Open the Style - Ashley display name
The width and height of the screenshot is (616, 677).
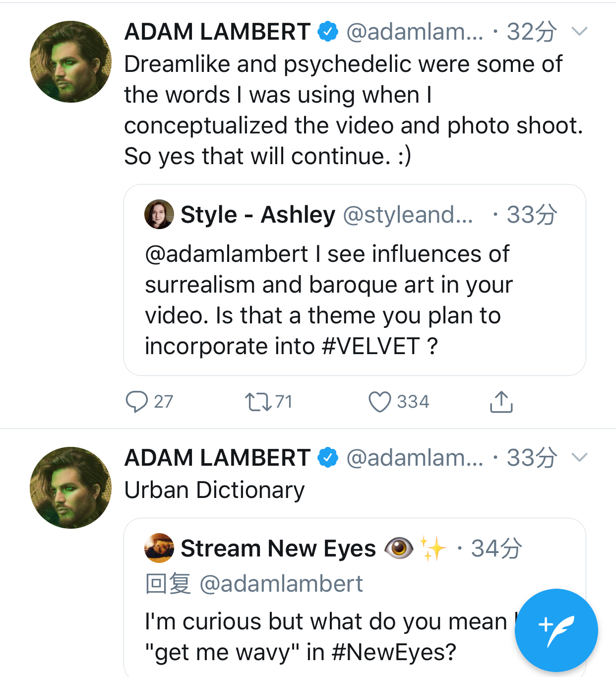258,215
